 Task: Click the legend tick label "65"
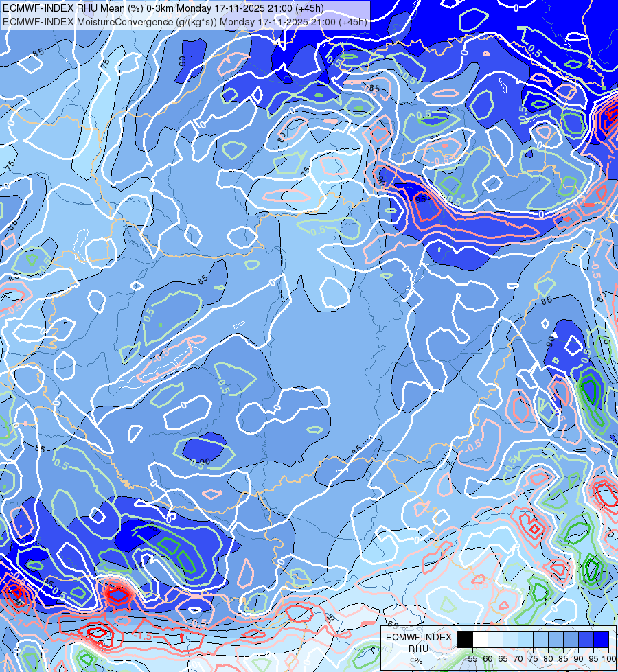tap(503, 659)
